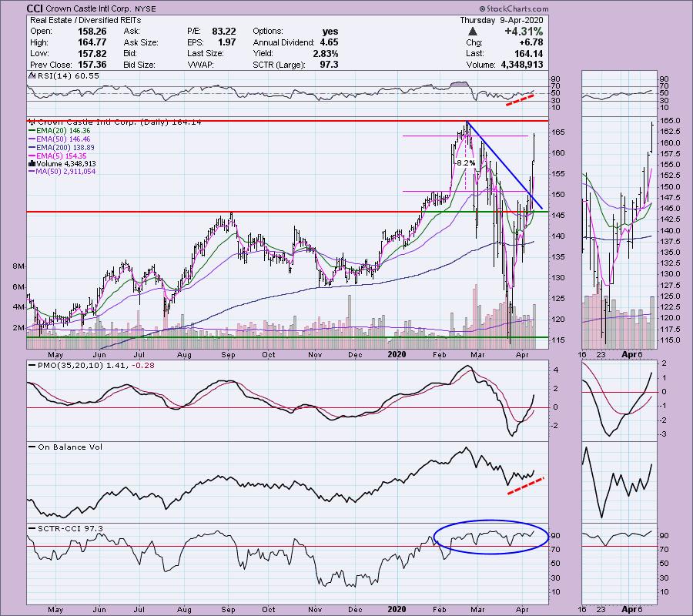Click the 2020 year label under the price chart
Image resolution: width=693 pixels, height=616 pixels.
click(397, 354)
